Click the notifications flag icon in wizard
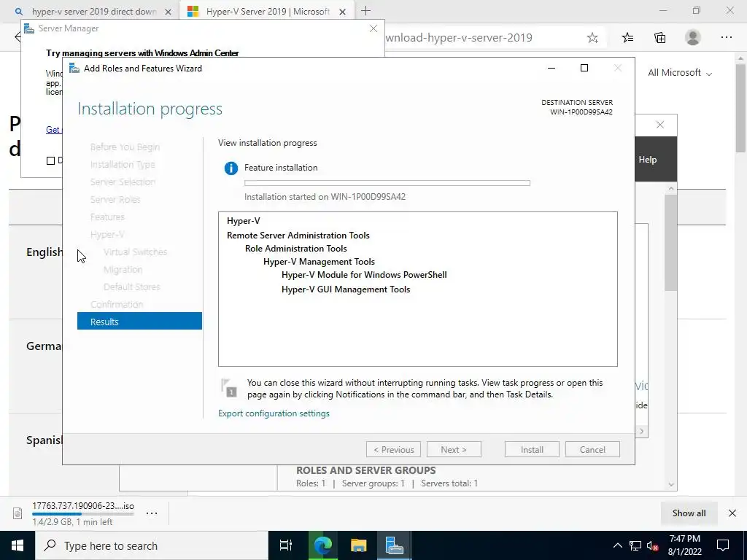The width and height of the screenshot is (747, 560). 228,388
